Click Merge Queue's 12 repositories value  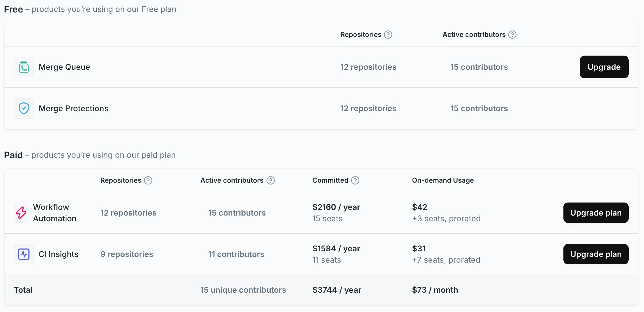[x=368, y=67]
